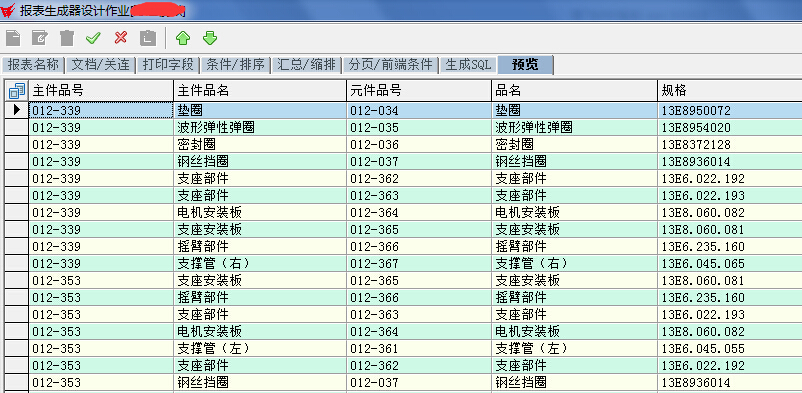Image resolution: width=802 pixels, height=393 pixels.
Task: Click the New document toolbar icon
Action: click(13, 38)
